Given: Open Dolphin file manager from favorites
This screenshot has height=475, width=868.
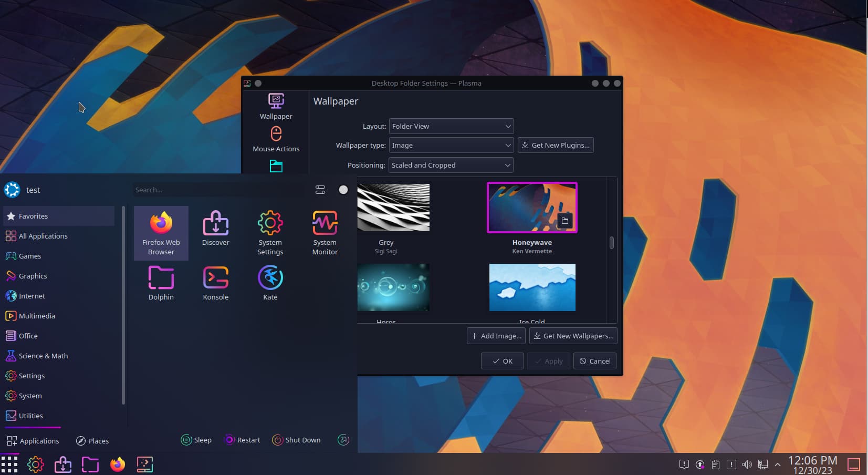Looking at the screenshot, I should (x=161, y=283).
